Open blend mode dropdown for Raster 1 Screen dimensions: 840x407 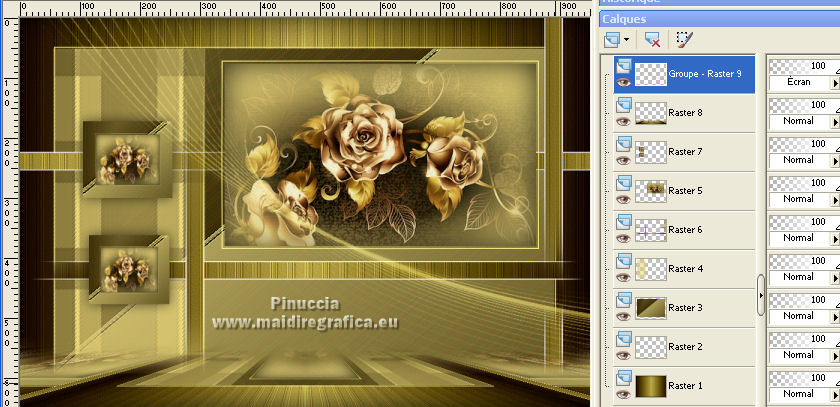tap(804, 395)
